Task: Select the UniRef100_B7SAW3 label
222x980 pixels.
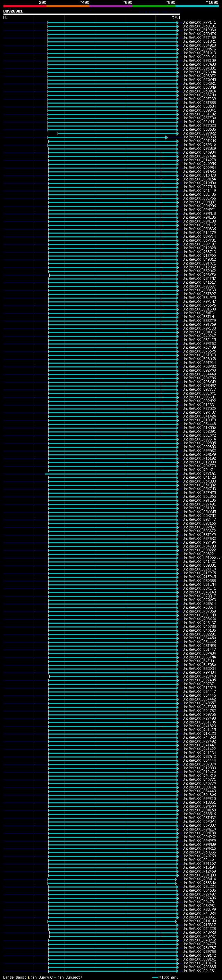Action: click(x=199, y=64)
